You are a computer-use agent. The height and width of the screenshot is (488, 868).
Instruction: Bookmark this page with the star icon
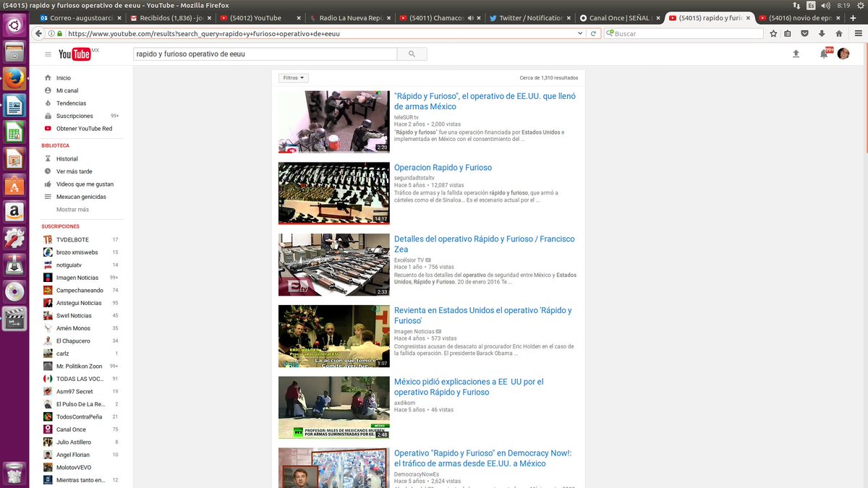click(x=773, y=33)
